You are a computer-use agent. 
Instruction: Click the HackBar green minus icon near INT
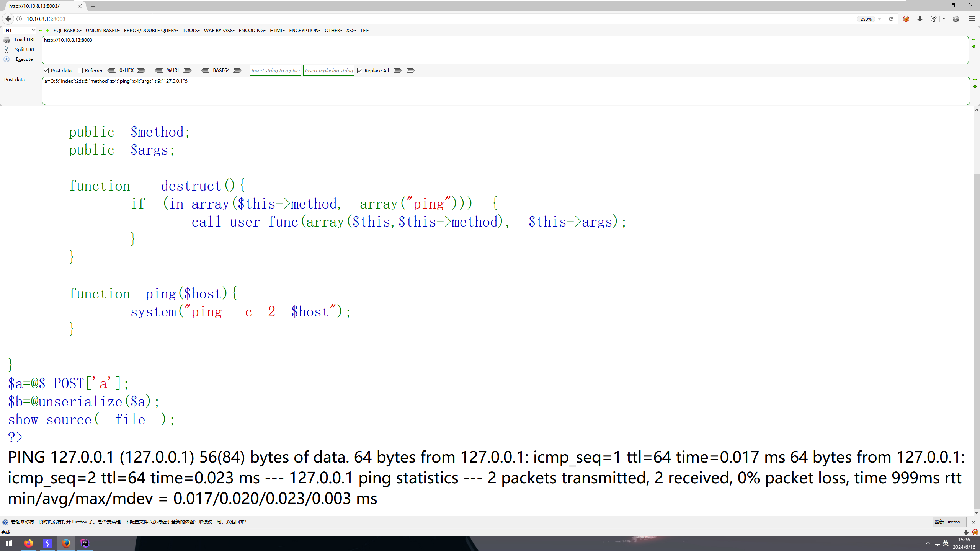pos(41,31)
